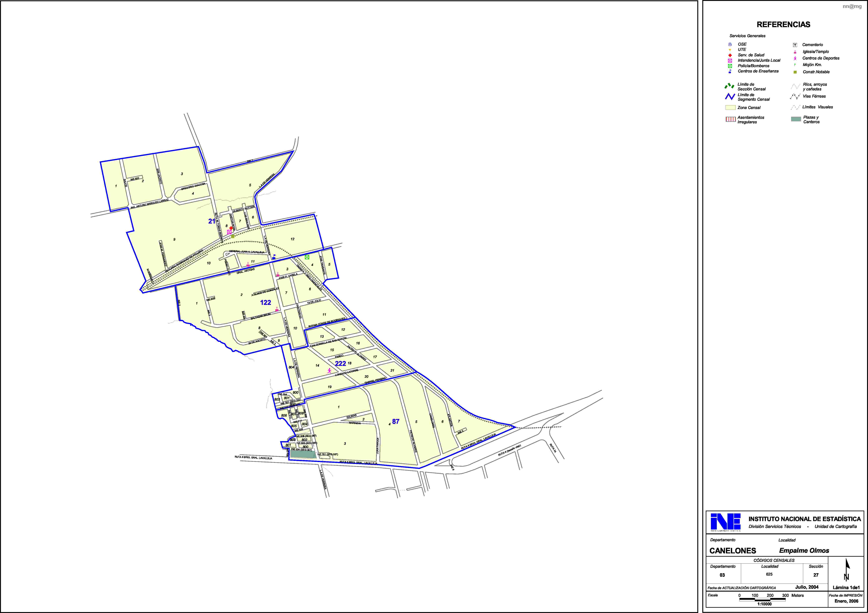Click the ING. ARTURO MARQUEZ LARRAZ street label

[150, 204]
